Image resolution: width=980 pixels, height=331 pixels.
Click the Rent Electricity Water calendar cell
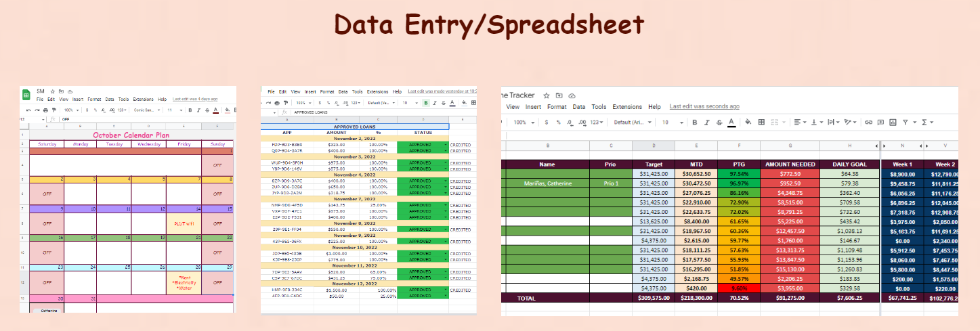click(183, 282)
